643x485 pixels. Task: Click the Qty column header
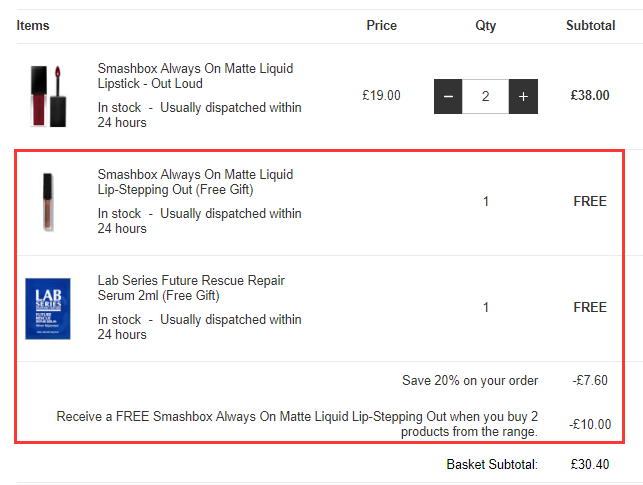tap(485, 25)
